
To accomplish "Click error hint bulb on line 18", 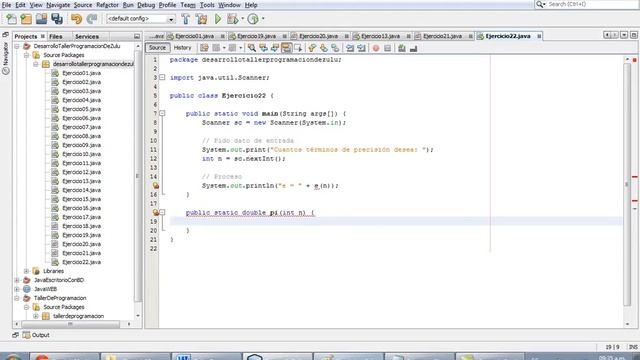I will click(156, 213).
